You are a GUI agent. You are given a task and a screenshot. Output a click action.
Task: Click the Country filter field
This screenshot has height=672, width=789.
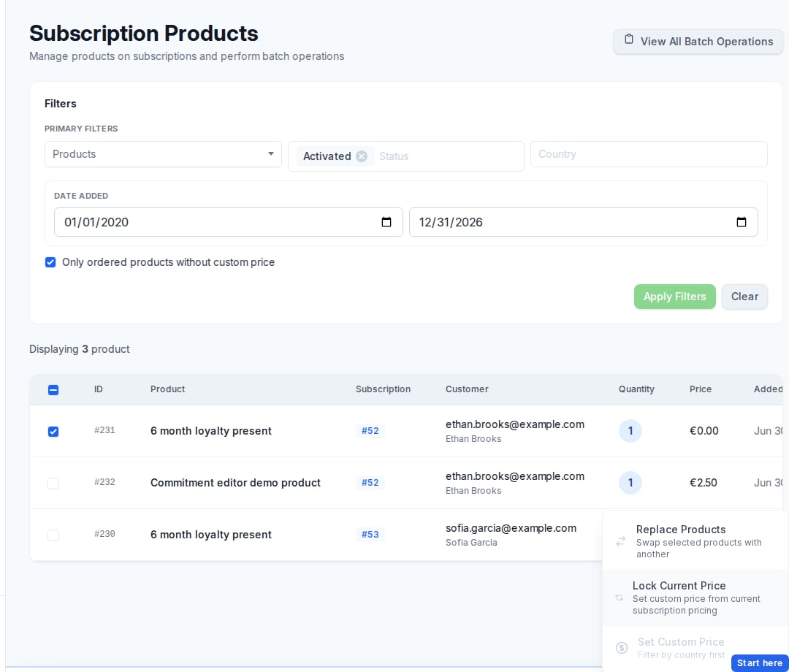649,154
